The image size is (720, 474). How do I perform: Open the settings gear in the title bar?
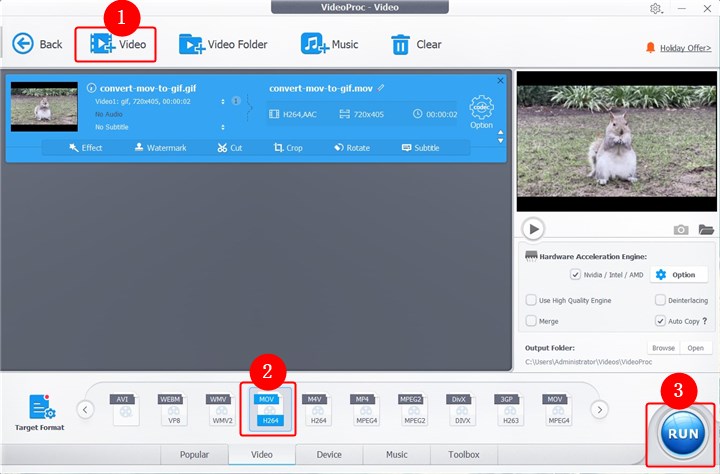(655, 8)
